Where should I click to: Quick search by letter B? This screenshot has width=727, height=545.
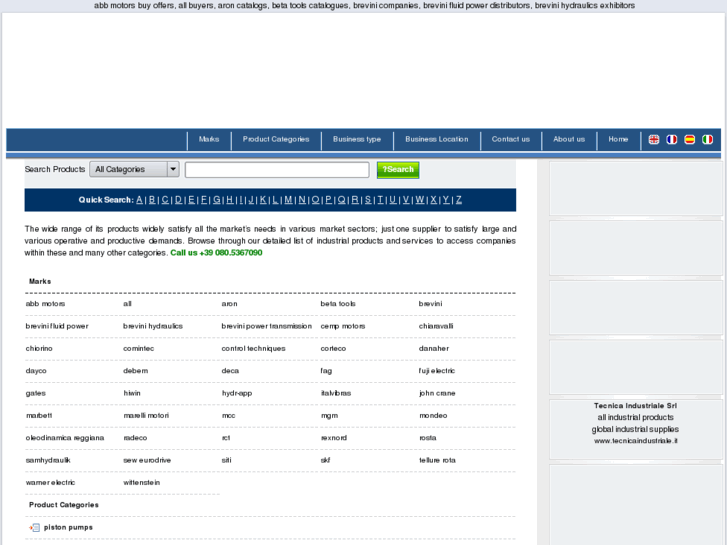152,200
